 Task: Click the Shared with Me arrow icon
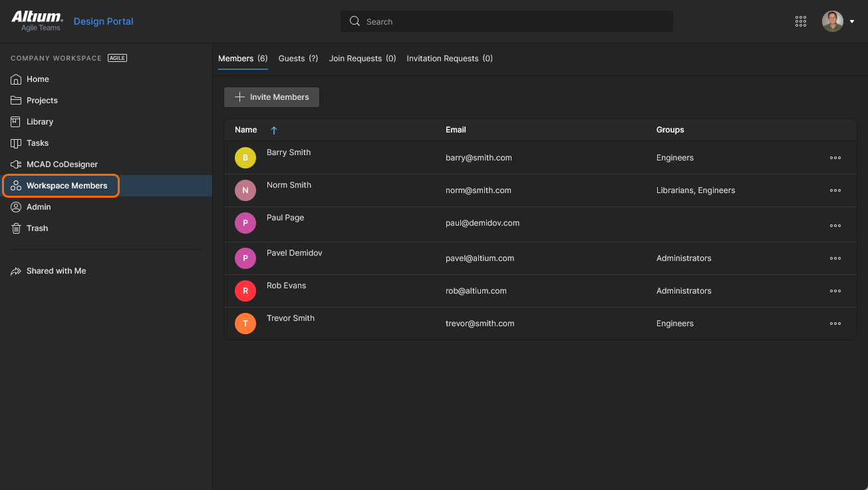[16, 271]
